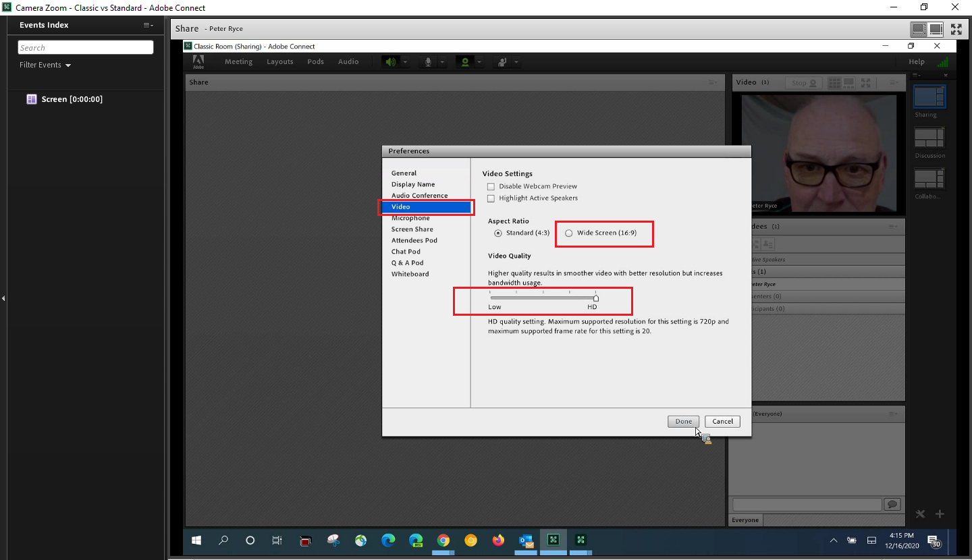Click the attendee status view icon in Attendees pod

coord(768,244)
